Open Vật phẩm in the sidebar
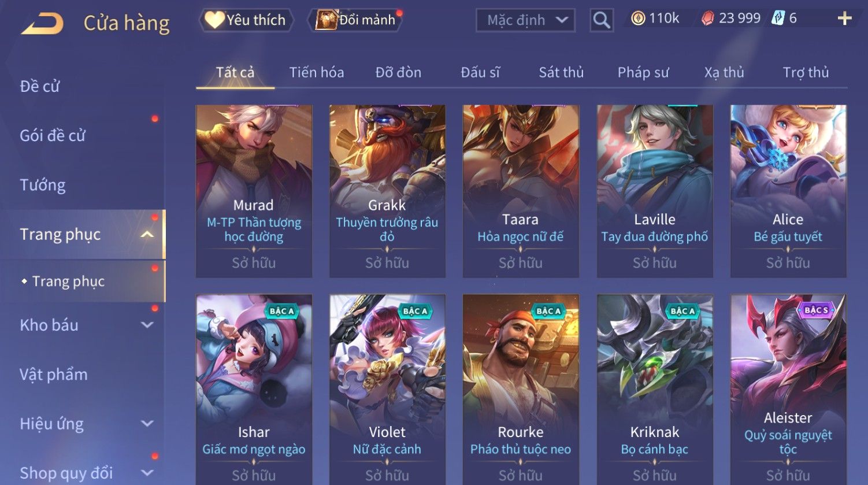This screenshot has width=868, height=485. (x=54, y=375)
